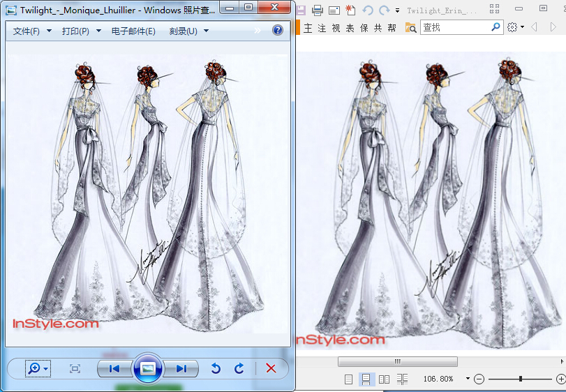Create new PDF document icon
The image size is (566, 392).
click(x=350, y=10)
